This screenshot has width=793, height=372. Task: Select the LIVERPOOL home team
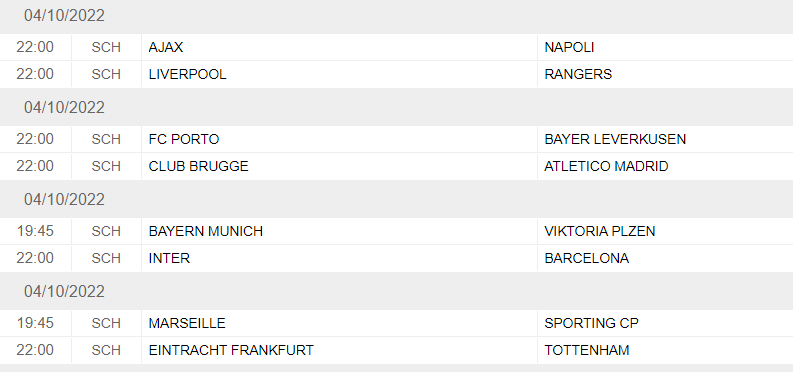(x=187, y=74)
